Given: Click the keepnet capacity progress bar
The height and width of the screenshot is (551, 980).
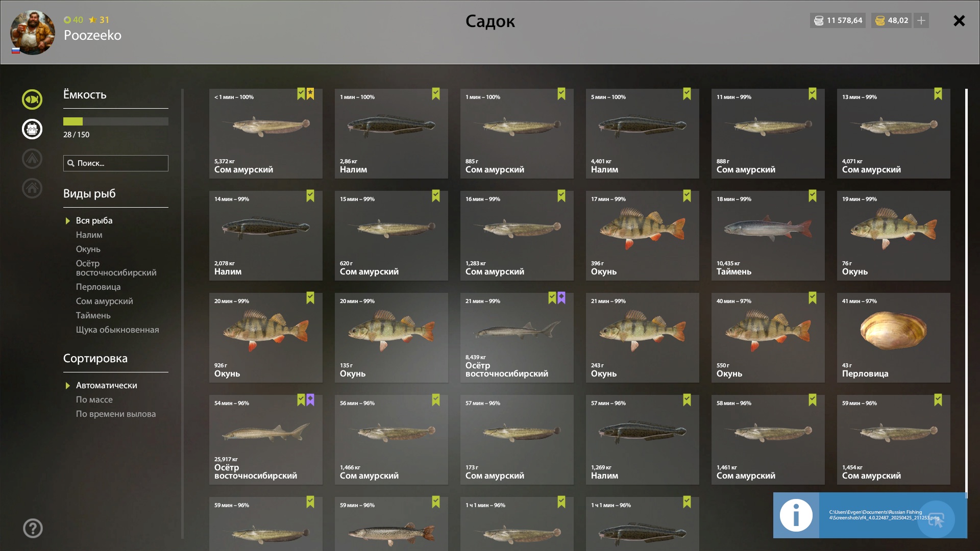Looking at the screenshot, I should tap(116, 121).
